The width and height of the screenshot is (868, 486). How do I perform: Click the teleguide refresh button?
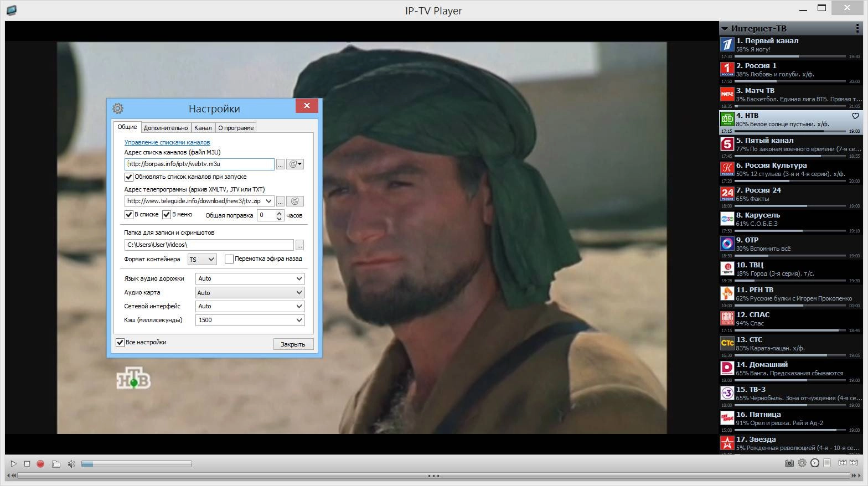(x=295, y=201)
